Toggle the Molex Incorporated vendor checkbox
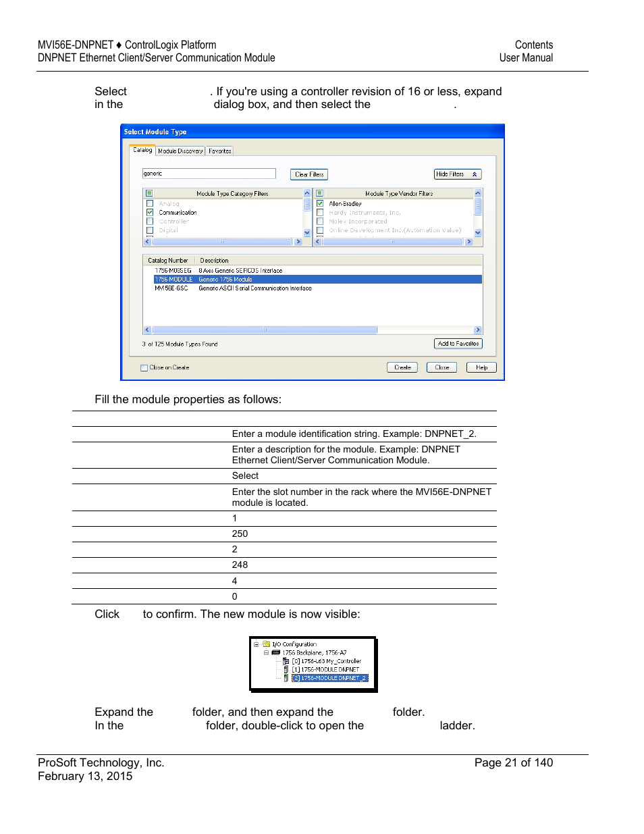644x834 pixels. coord(320,221)
